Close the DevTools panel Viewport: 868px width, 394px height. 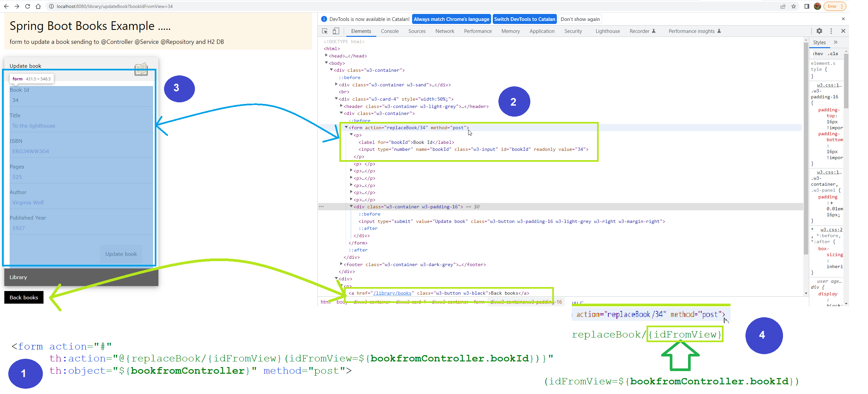point(843,31)
